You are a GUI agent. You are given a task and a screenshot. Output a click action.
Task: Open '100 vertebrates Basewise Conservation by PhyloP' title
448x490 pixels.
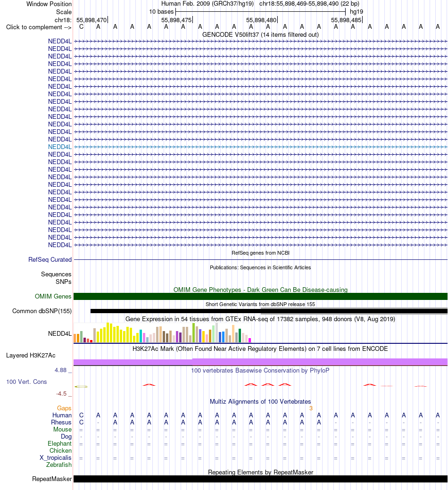click(x=260, y=370)
